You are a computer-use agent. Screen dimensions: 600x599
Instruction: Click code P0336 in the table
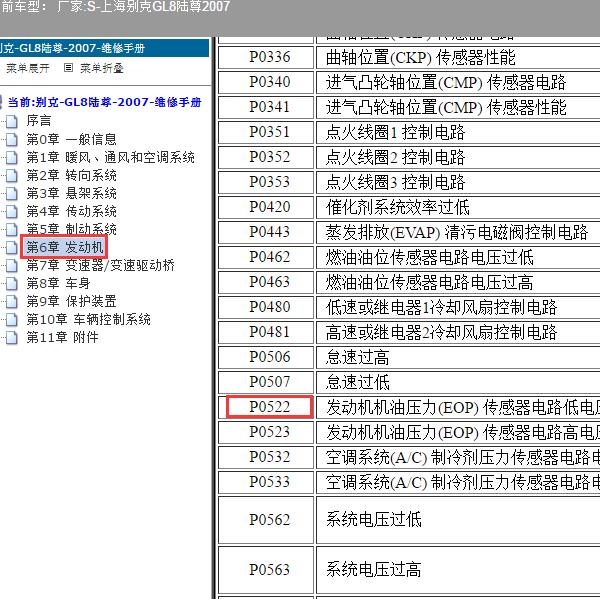pyautogui.click(x=266, y=57)
